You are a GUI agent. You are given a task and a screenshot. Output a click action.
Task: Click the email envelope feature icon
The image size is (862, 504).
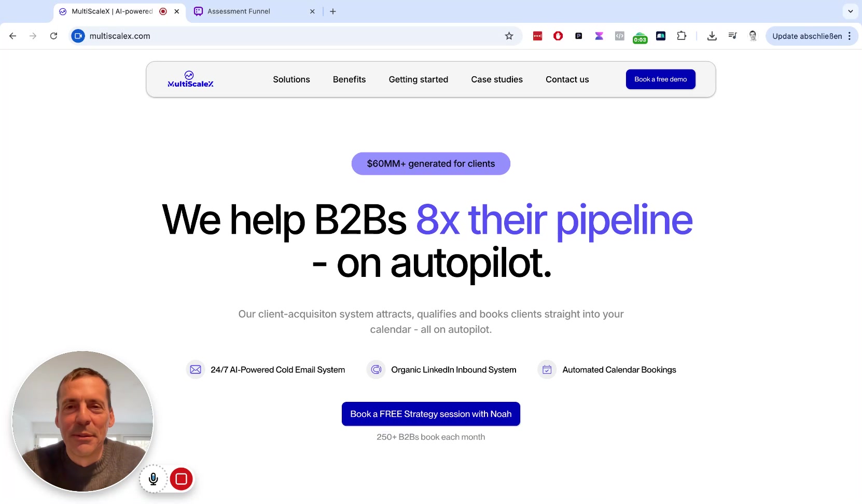pos(196,370)
